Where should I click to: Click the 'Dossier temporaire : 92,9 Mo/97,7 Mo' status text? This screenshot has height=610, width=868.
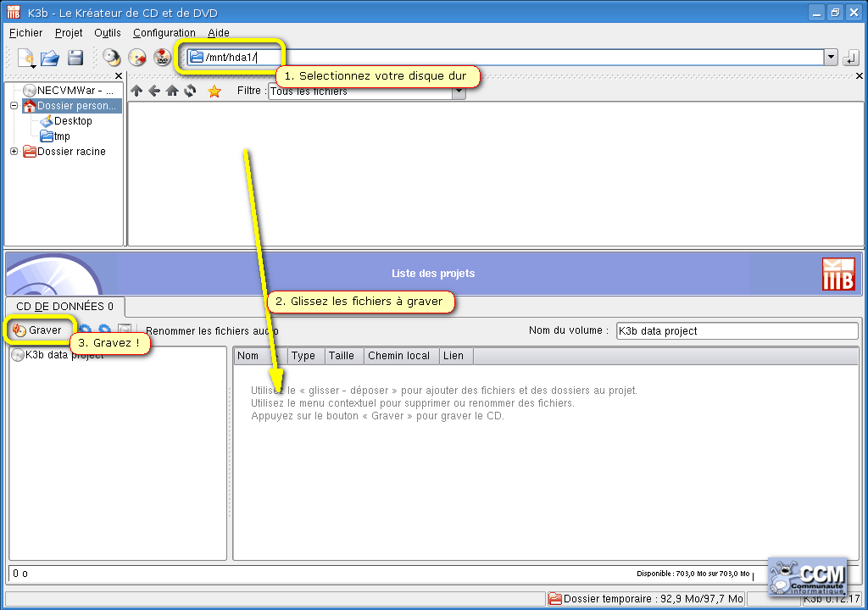coord(654,598)
